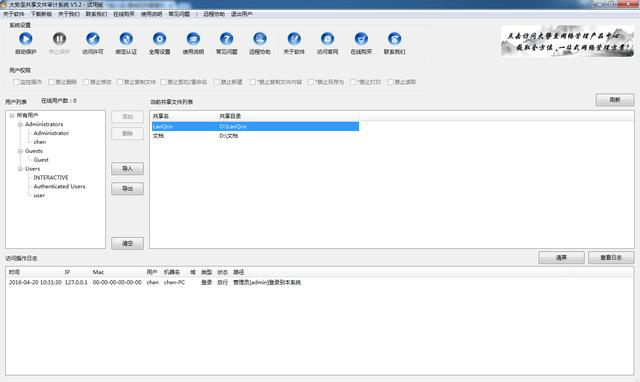Open the 退出用户 menu item
Image resolution: width=640 pixels, height=382 pixels.
[242, 14]
